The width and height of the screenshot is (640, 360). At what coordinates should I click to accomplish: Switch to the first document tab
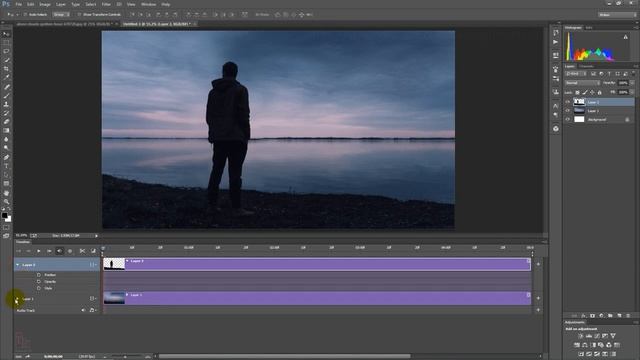(64, 24)
